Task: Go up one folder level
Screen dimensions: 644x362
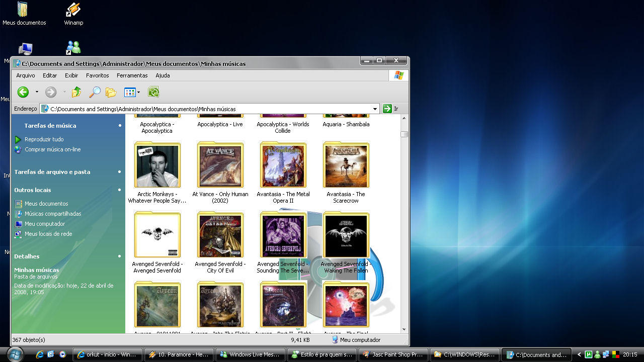Action: pyautogui.click(x=76, y=92)
